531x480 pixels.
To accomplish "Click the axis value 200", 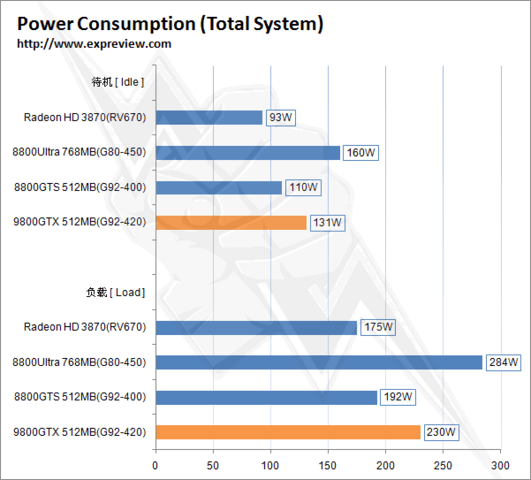I will pyautogui.click(x=385, y=466).
